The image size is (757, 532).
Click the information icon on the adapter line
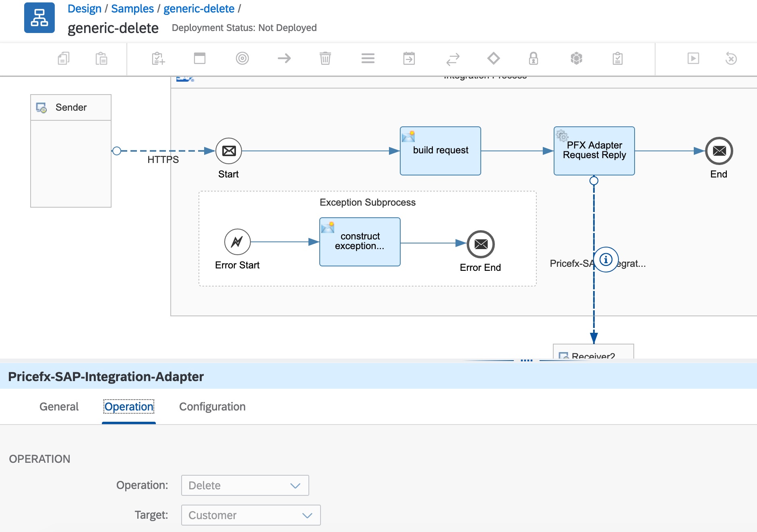tap(606, 260)
